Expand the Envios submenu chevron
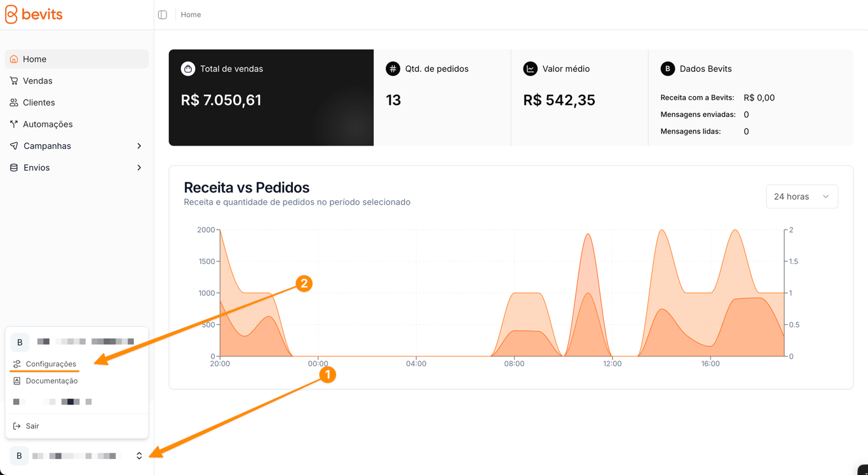 [139, 168]
